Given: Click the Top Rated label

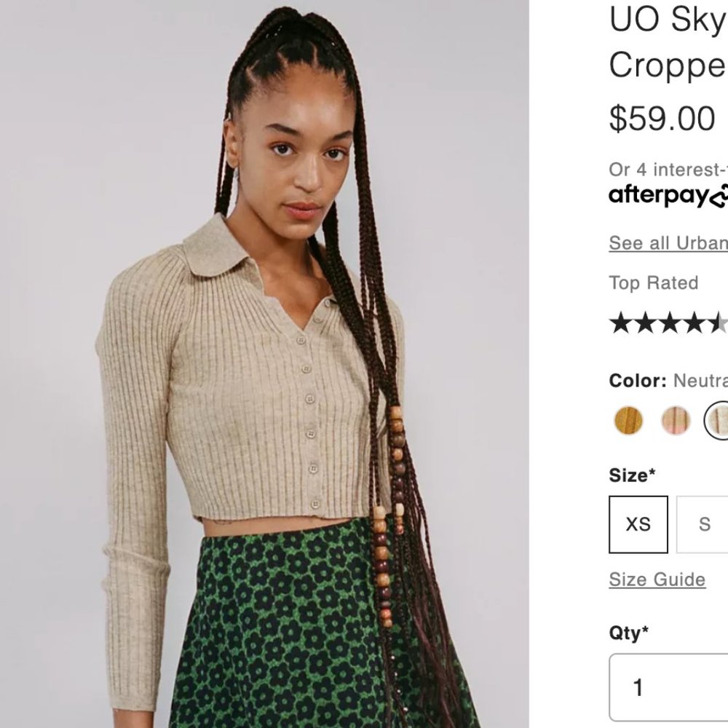Looking at the screenshot, I should (x=653, y=283).
